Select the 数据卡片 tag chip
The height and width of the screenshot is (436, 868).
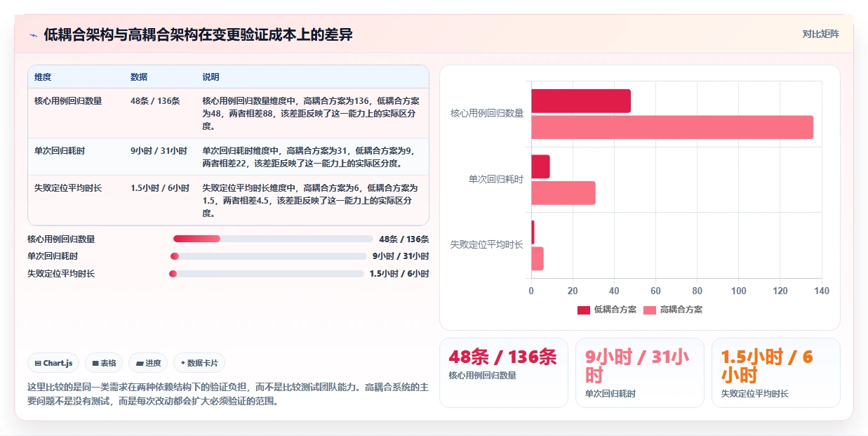tap(199, 363)
